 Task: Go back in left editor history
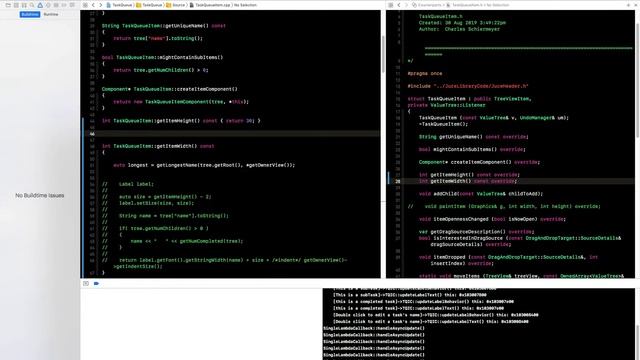tap(93, 5)
